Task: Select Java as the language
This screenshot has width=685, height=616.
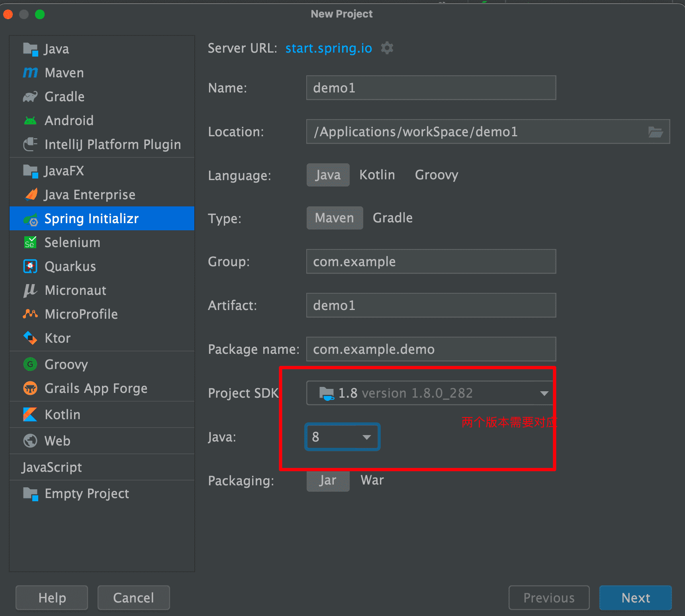Action: click(x=328, y=175)
